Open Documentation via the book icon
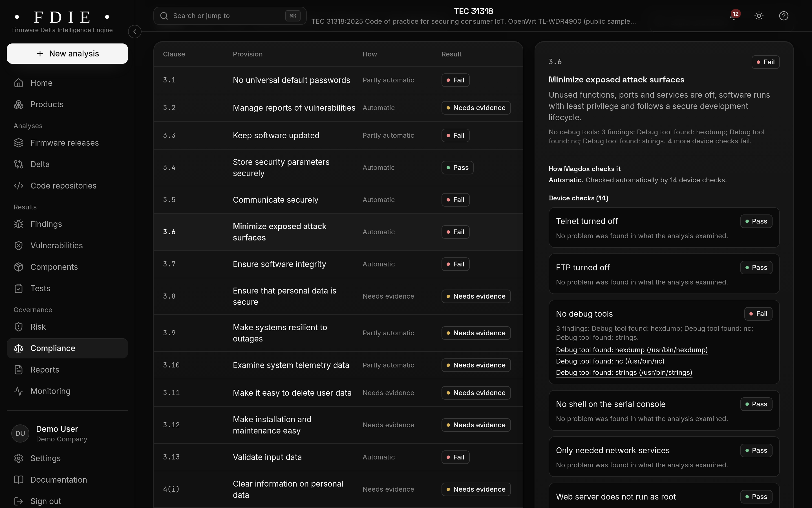 pos(19,480)
